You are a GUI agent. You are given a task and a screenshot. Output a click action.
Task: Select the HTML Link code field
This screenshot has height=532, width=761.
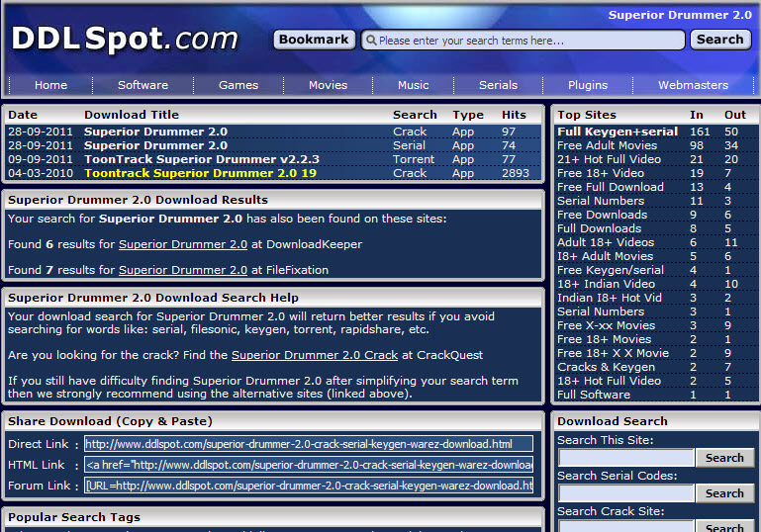click(x=309, y=465)
